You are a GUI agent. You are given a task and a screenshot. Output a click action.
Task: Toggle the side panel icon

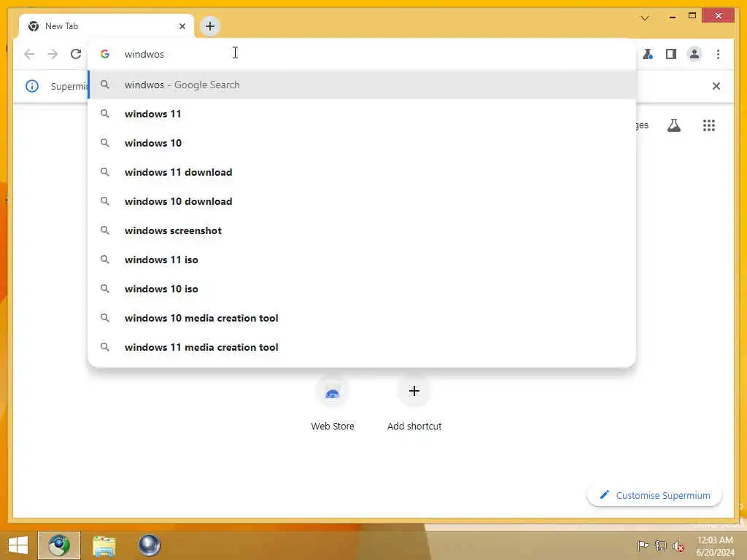click(x=671, y=54)
